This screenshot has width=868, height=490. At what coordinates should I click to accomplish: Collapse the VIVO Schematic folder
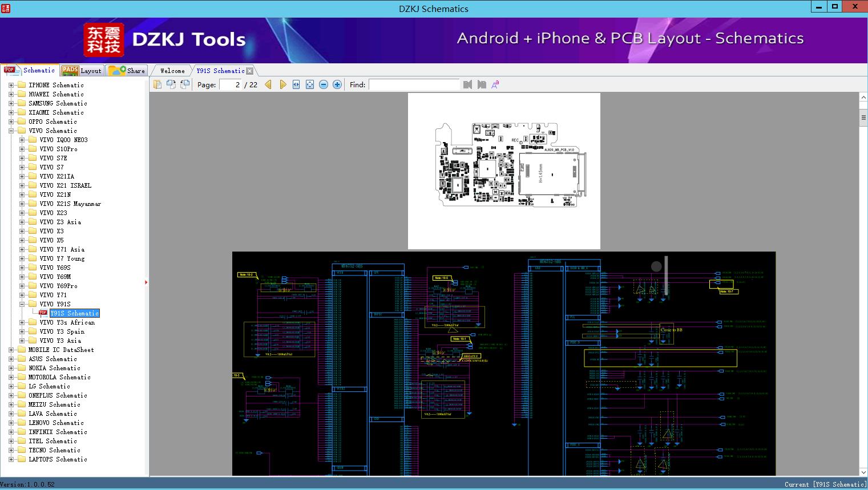[11, 131]
